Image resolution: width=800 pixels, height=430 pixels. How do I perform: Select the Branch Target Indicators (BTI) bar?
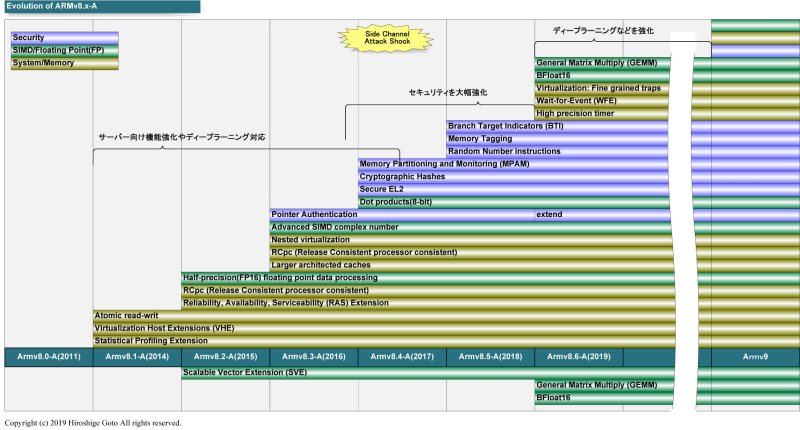point(558,126)
